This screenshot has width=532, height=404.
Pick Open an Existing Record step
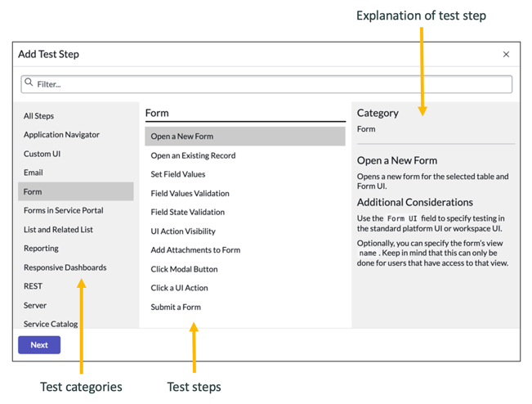[193, 155]
